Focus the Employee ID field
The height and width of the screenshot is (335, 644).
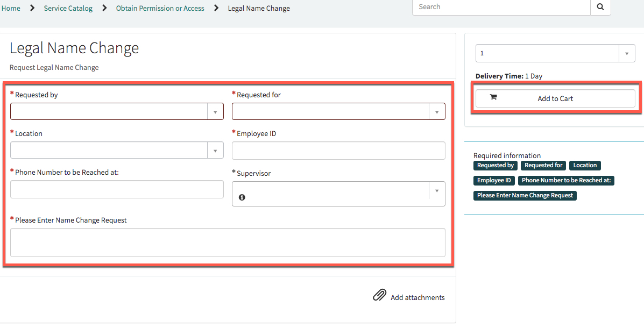(x=338, y=151)
